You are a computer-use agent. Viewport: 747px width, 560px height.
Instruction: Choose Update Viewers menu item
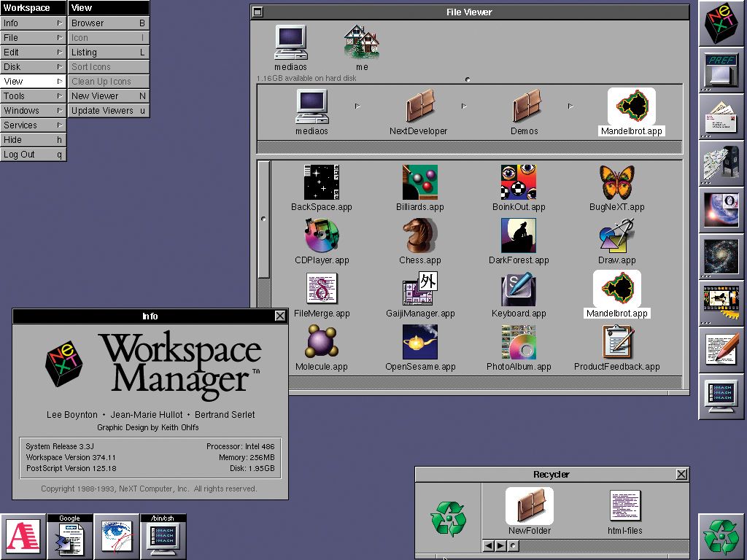tap(109, 111)
